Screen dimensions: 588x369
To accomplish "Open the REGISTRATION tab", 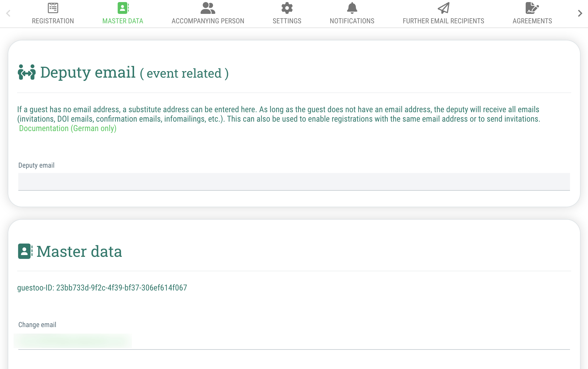I will [53, 21].
